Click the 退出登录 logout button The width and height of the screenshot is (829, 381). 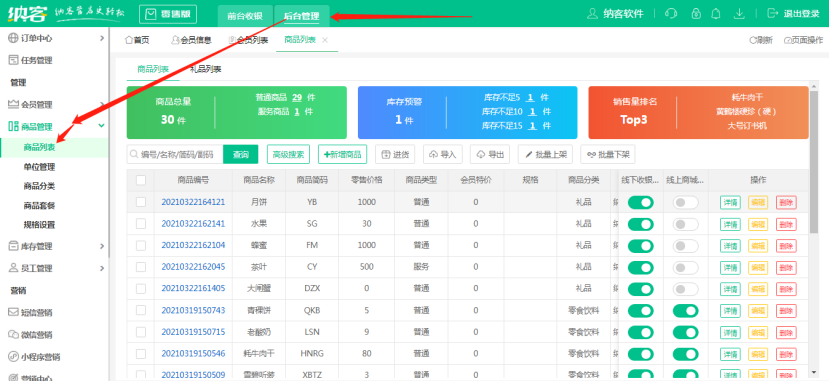[x=793, y=14]
